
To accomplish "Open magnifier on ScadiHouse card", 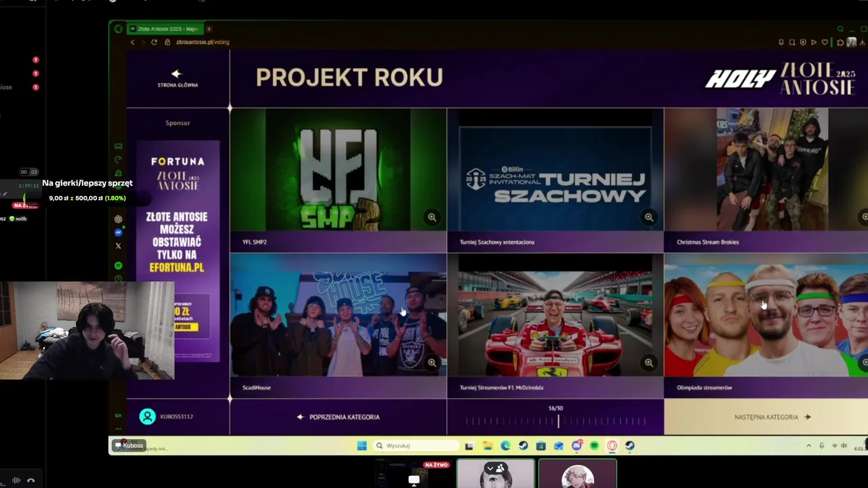I will coord(432,363).
